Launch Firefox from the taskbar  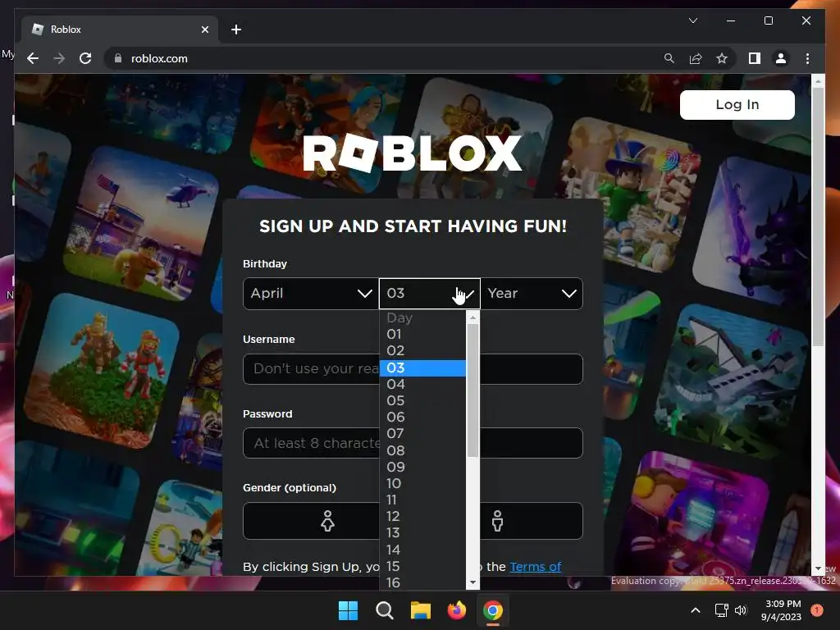point(457,610)
